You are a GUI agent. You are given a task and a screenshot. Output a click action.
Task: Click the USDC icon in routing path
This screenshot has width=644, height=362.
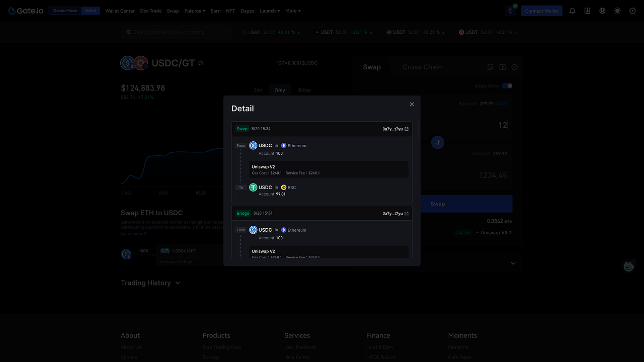[126, 254]
